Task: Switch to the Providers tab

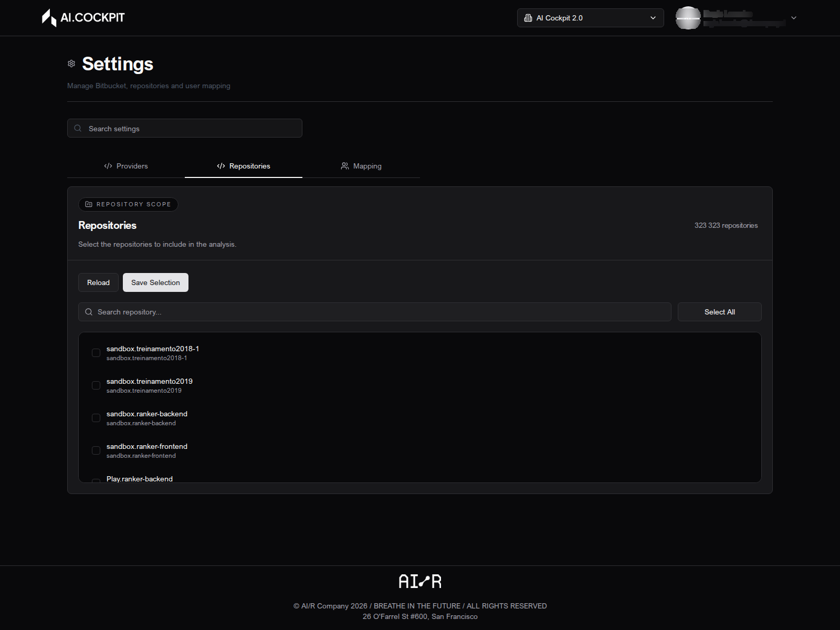Action: coord(126,166)
